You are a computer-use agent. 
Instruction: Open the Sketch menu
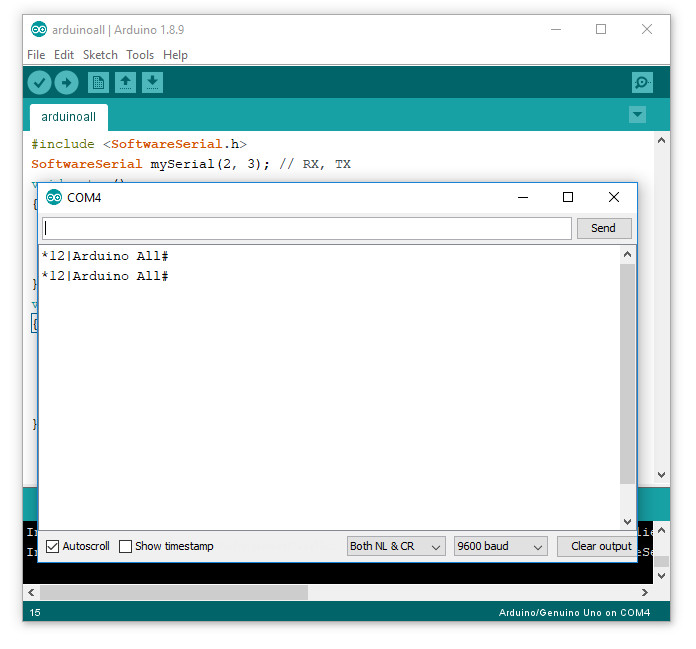100,55
